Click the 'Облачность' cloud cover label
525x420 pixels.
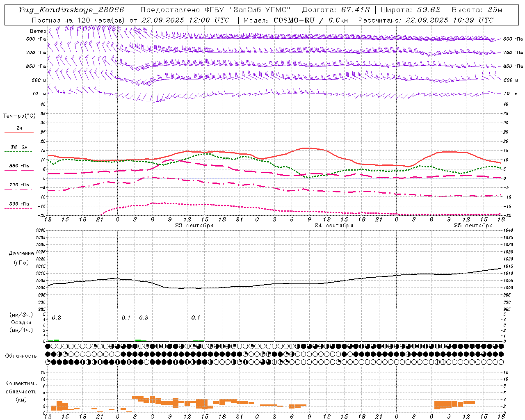point(21,356)
